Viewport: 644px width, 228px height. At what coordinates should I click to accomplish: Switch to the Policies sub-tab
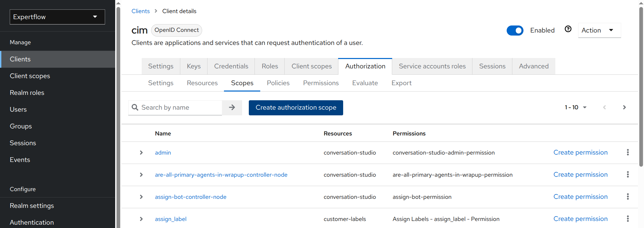278,83
